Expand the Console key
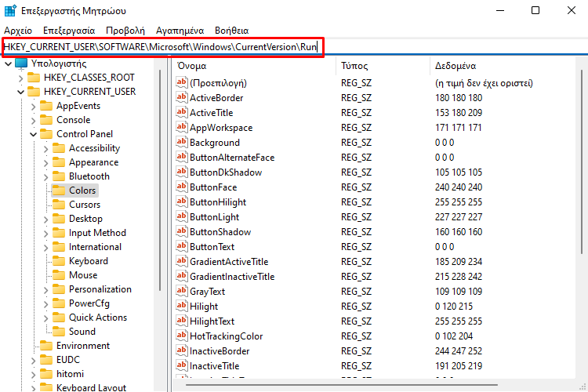 [34, 120]
